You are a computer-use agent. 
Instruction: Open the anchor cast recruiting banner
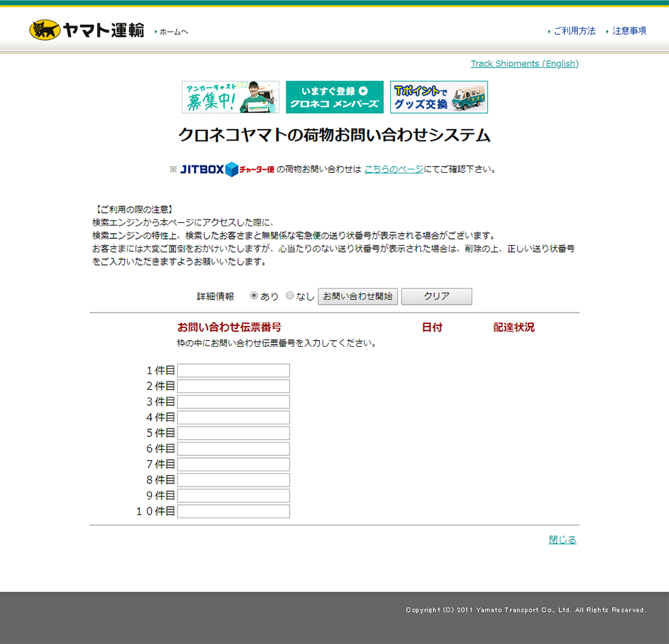click(230, 97)
